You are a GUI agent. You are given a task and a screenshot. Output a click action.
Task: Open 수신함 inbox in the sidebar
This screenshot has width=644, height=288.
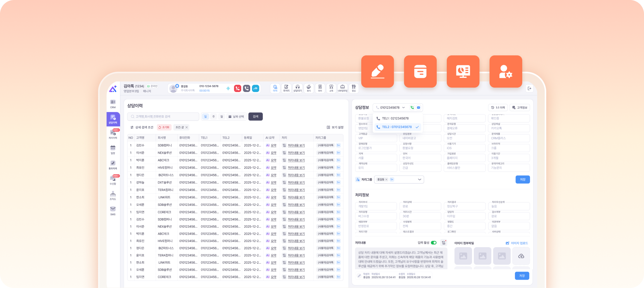tap(113, 180)
